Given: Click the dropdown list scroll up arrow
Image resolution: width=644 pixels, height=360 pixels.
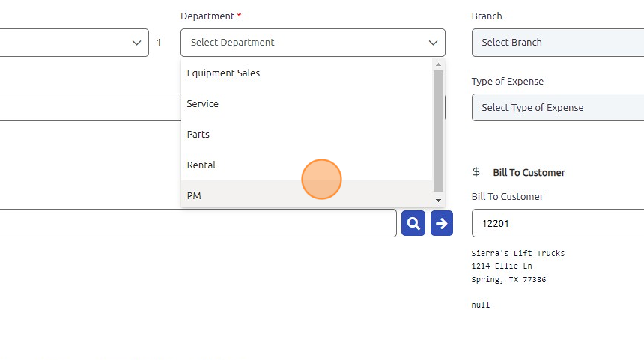Looking at the screenshot, I should pos(438,64).
